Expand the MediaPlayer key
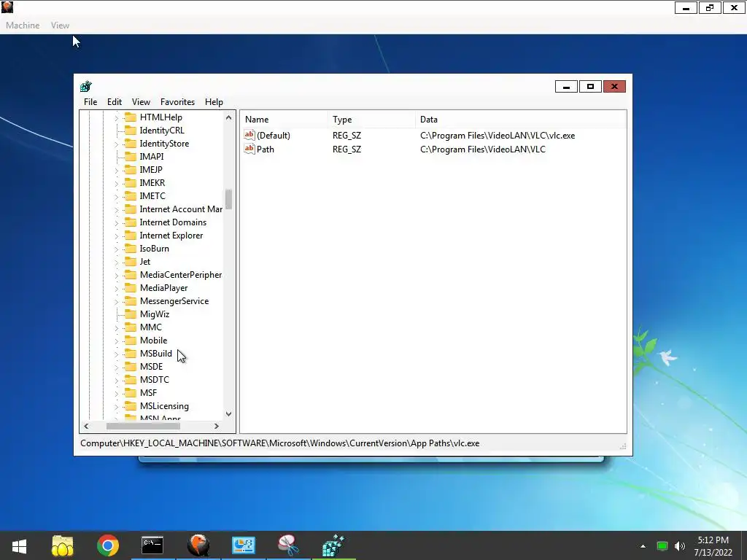The height and width of the screenshot is (560, 747). coord(116,288)
